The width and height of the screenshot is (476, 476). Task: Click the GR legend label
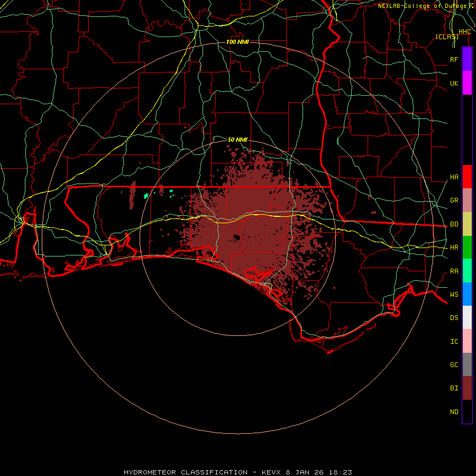point(454,200)
